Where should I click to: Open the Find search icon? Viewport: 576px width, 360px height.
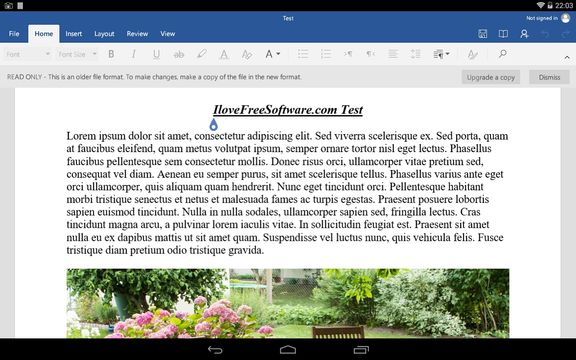click(x=503, y=54)
